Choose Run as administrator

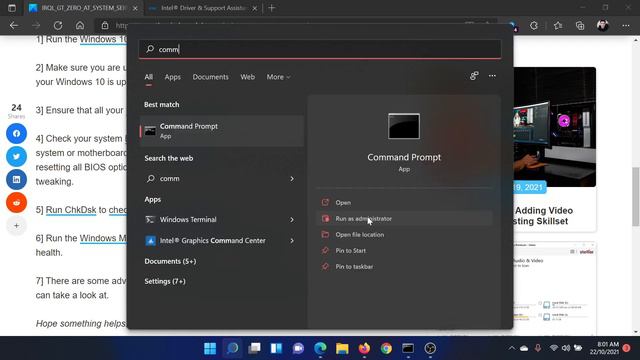[404, 219]
